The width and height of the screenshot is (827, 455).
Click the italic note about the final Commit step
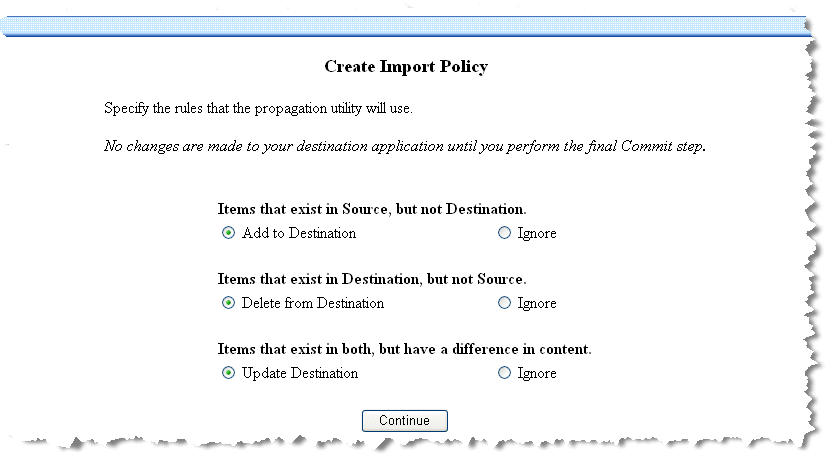pos(405,146)
